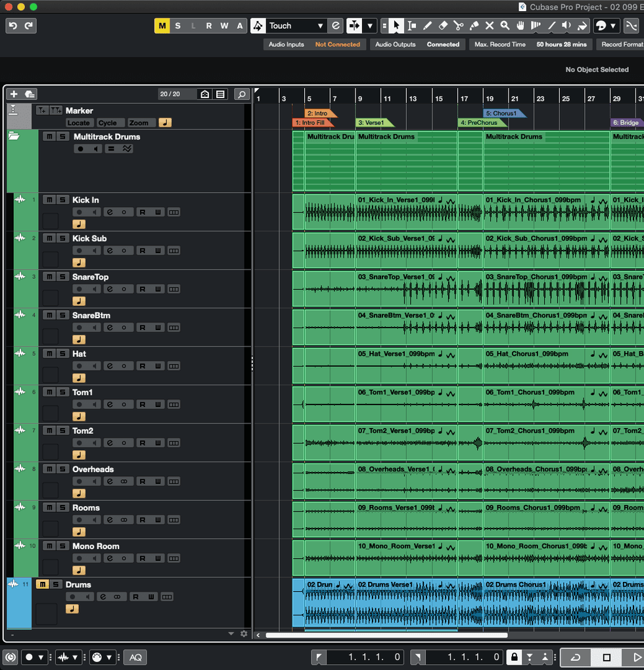Pick the Split scissors tool
Viewport: 644px width, 670px height.
458,26
